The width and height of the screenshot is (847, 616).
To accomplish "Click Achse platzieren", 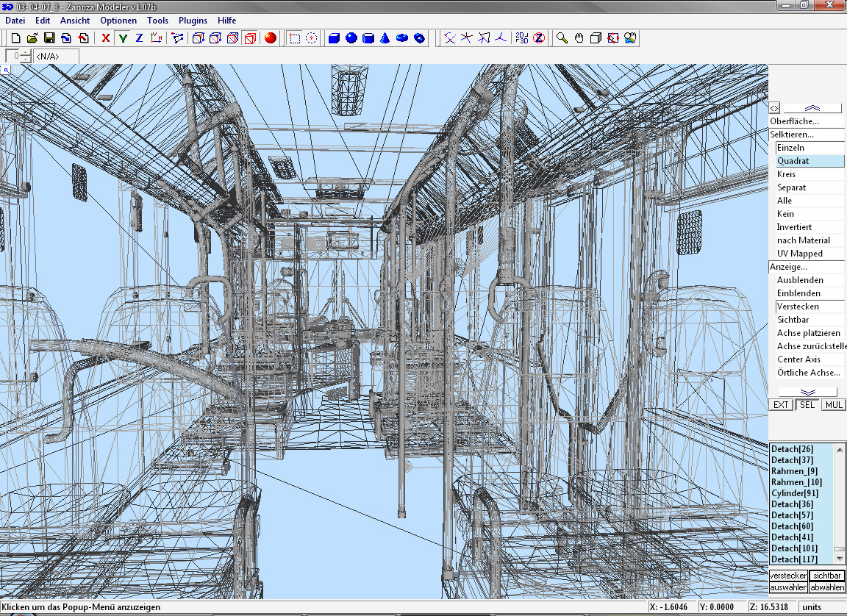I will tap(810, 332).
